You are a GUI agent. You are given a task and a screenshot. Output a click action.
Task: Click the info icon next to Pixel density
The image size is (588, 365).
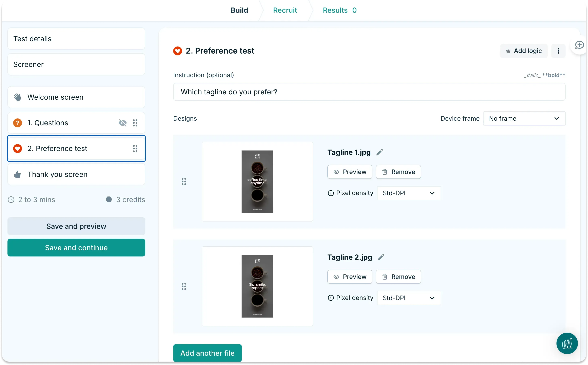[x=331, y=193]
